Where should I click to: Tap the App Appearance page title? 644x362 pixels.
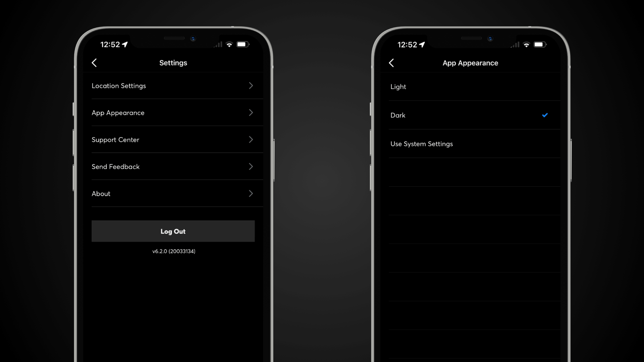(470, 63)
